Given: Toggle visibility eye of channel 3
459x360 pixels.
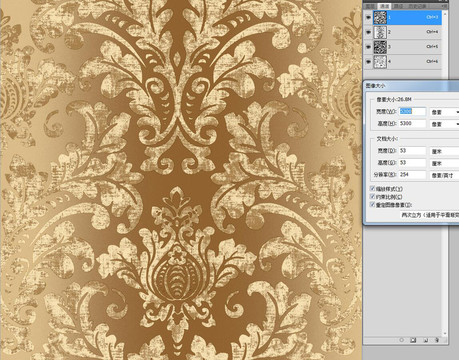Looking at the screenshot, I should [x=368, y=47].
